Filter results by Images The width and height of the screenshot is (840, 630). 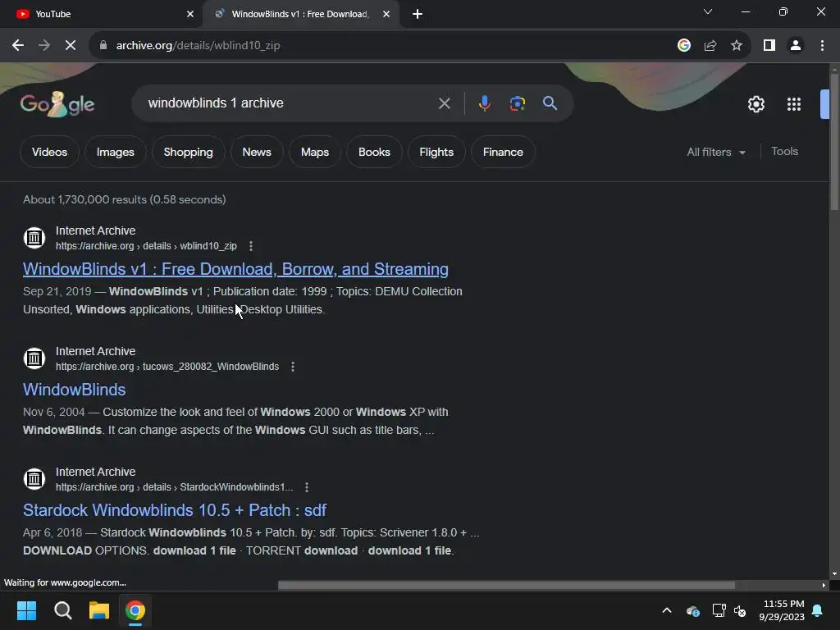coord(115,152)
